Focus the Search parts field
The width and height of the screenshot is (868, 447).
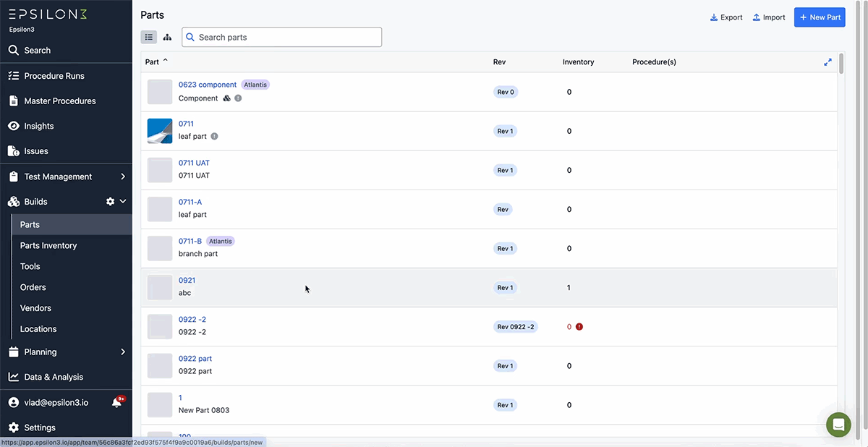click(x=281, y=37)
